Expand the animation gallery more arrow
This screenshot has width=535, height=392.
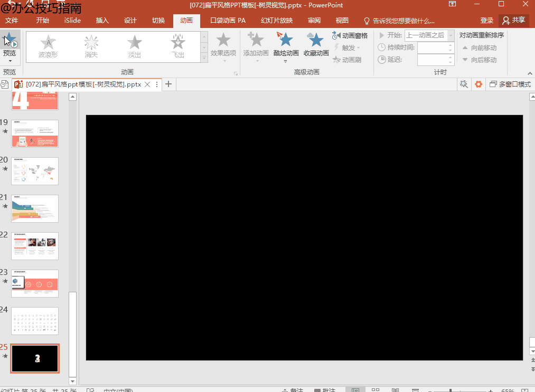click(x=204, y=58)
